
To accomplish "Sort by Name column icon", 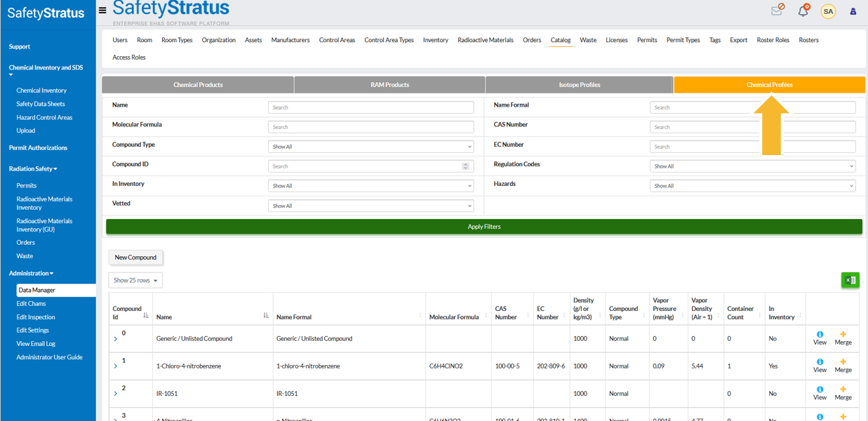I will (266, 316).
